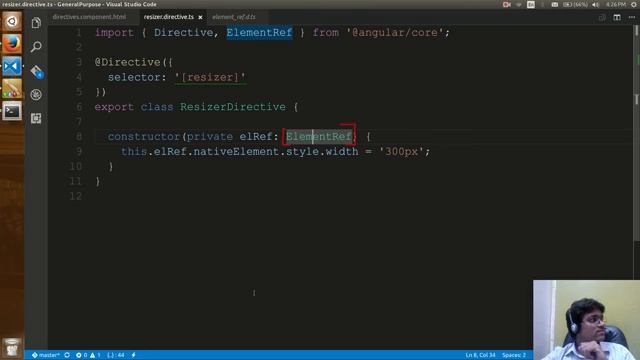Click 'nativeElement' on line 9
This screenshot has height=360, width=640.
(x=236, y=152)
